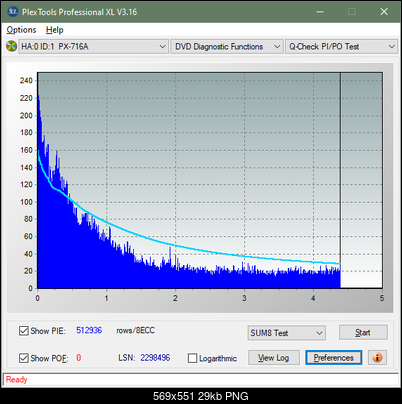
Task: Click the orange info icon button
Action: coord(377,358)
